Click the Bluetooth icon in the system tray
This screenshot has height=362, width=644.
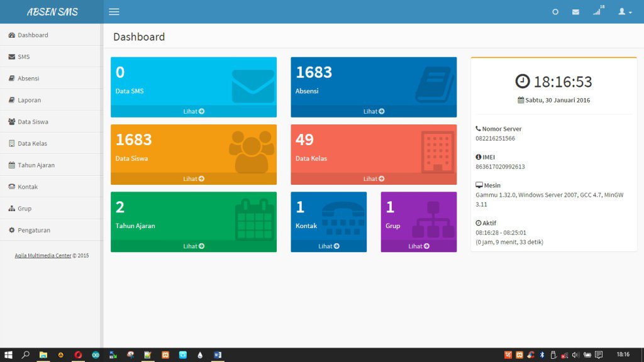pos(541,354)
